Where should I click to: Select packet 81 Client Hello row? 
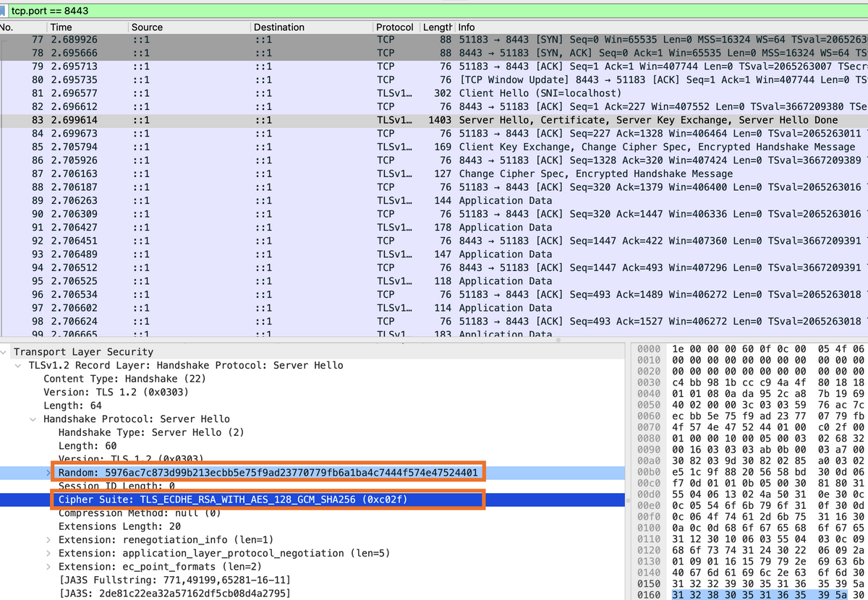point(434,93)
